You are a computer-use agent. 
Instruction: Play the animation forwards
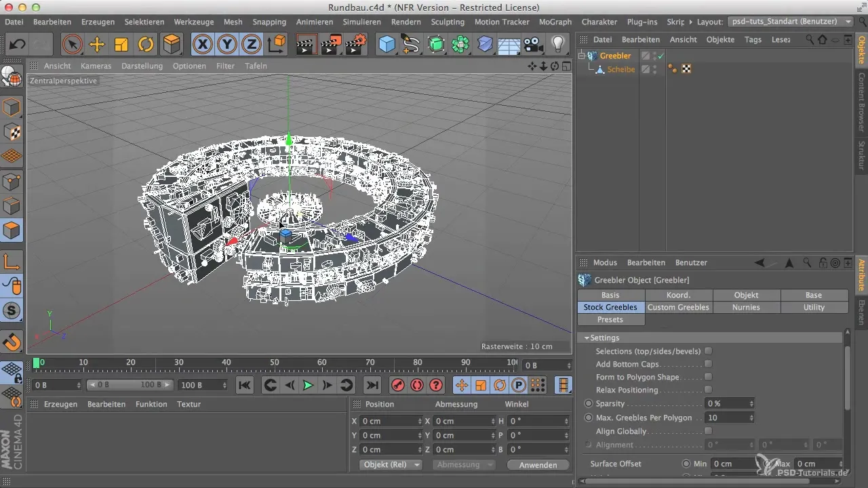point(308,385)
